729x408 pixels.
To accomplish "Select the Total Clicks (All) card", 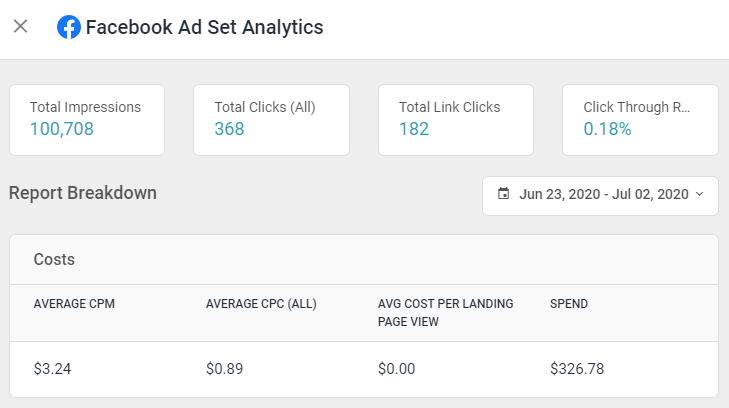I will [x=271, y=119].
